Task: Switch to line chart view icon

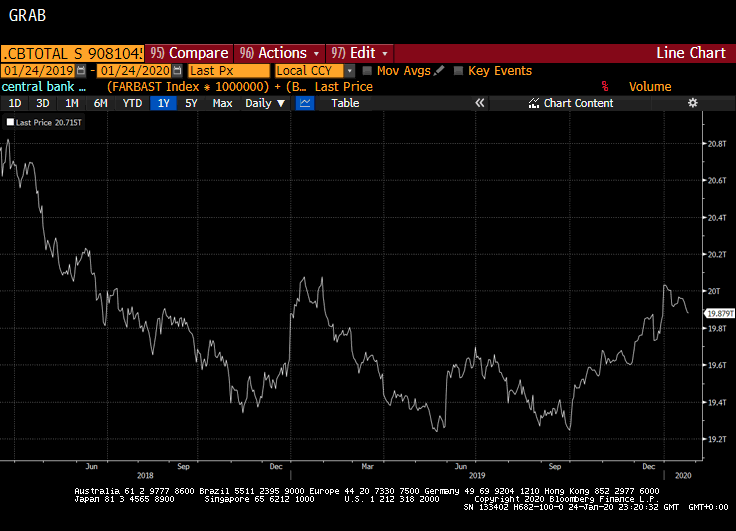Action: [305, 103]
